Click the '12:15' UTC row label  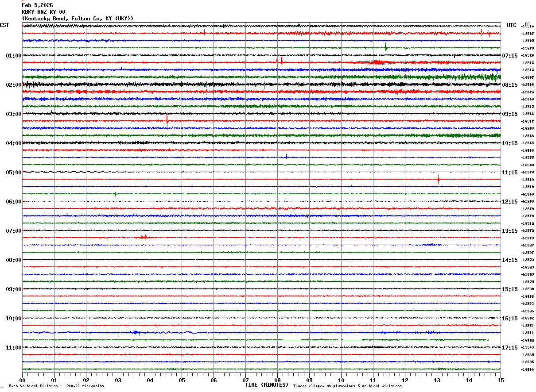(x=510, y=201)
